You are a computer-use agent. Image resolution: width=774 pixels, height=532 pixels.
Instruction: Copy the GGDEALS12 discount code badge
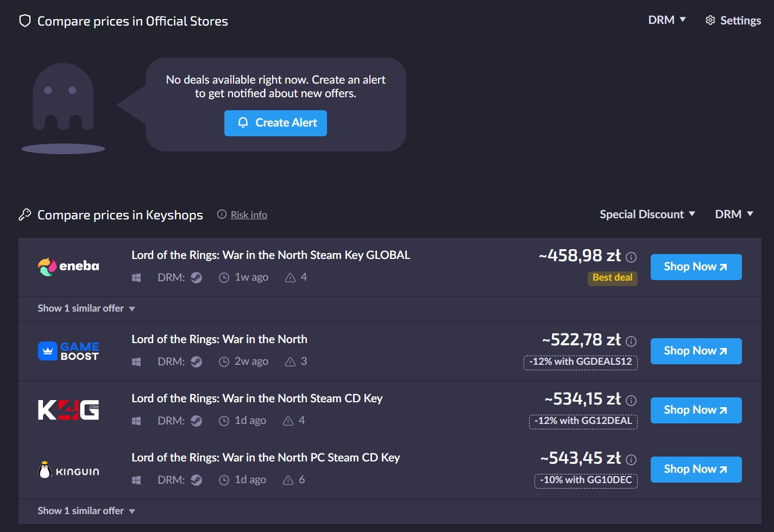(x=581, y=362)
